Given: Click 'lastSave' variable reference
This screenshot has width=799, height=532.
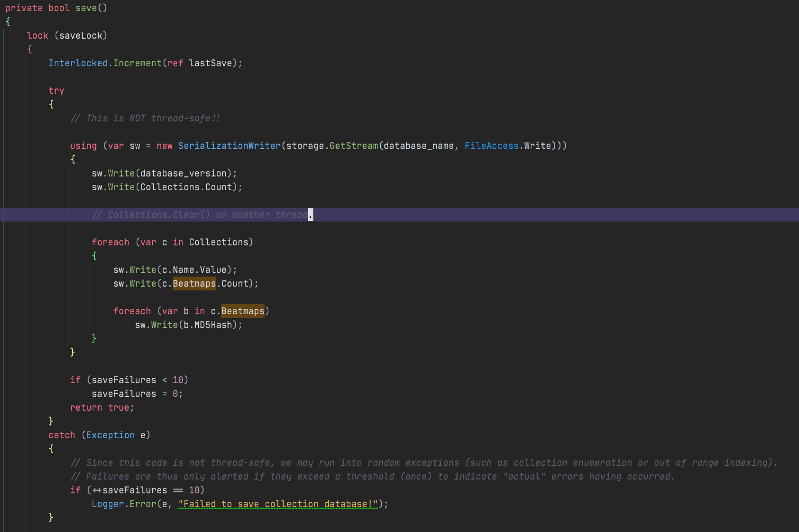Looking at the screenshot, I should (x=210, y=63).
